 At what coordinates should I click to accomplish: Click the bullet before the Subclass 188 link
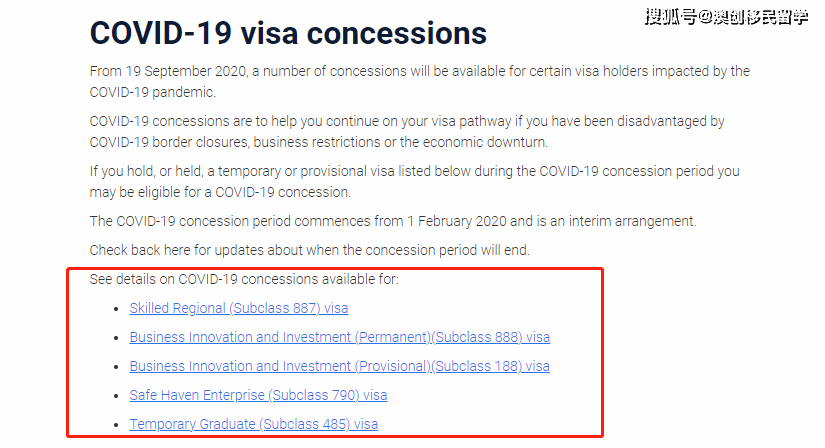(x=116, y=367)
